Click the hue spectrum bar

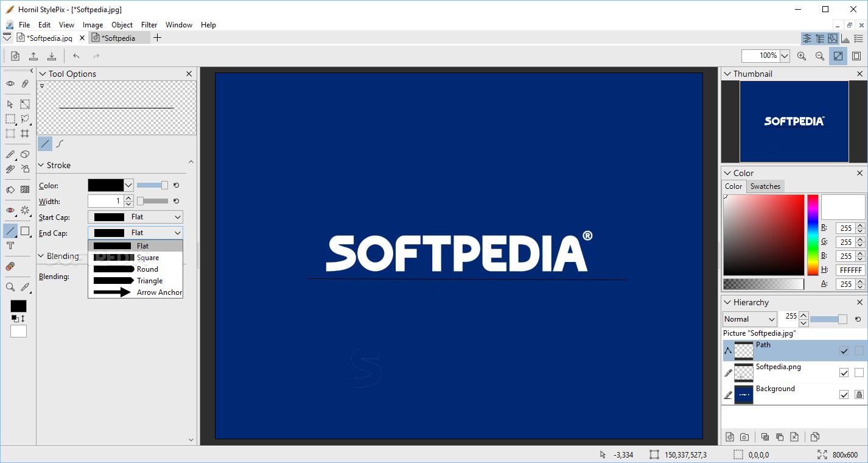click(813, 235)
